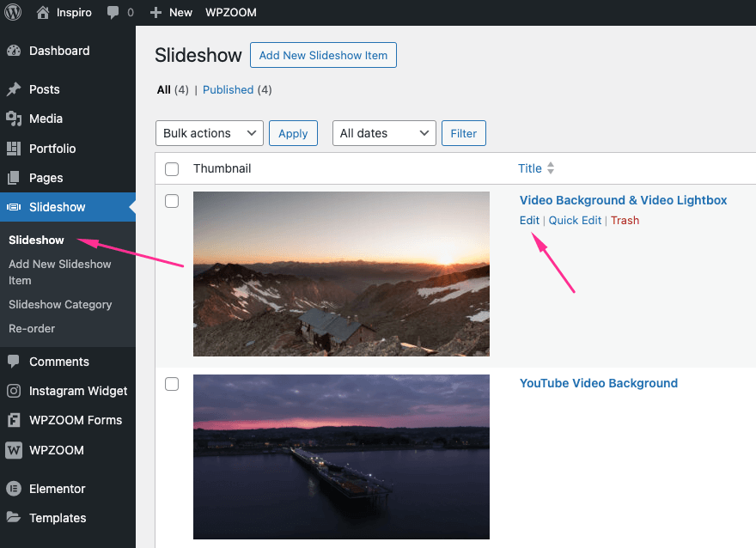
Task: Click the Quick Edit link for first slide
Action: [x=575, y=220]
